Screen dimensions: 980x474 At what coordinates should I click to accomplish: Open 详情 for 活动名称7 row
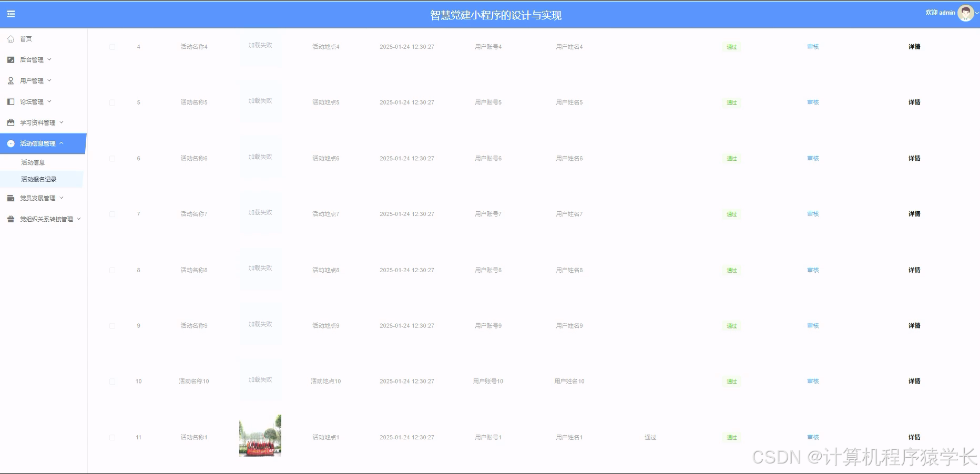pos(914,214)
